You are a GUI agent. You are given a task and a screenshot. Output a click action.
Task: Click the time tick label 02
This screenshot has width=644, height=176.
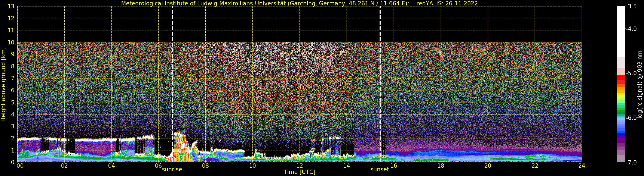pyautogui.click(x=64, y=166)
